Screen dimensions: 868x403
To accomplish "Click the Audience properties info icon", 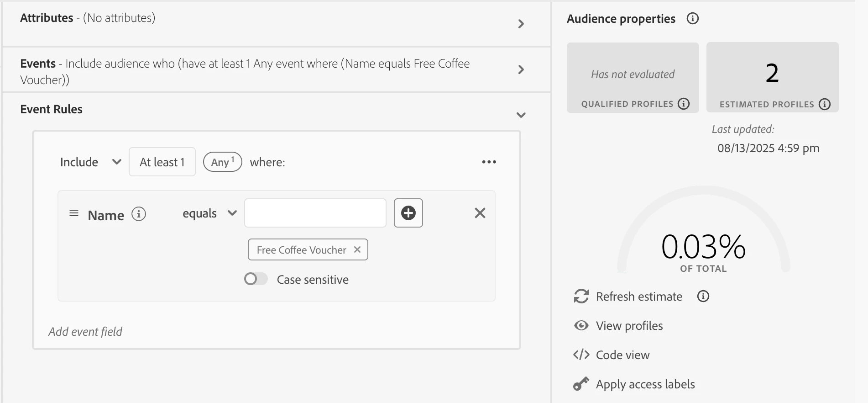I will coord(692,19).
